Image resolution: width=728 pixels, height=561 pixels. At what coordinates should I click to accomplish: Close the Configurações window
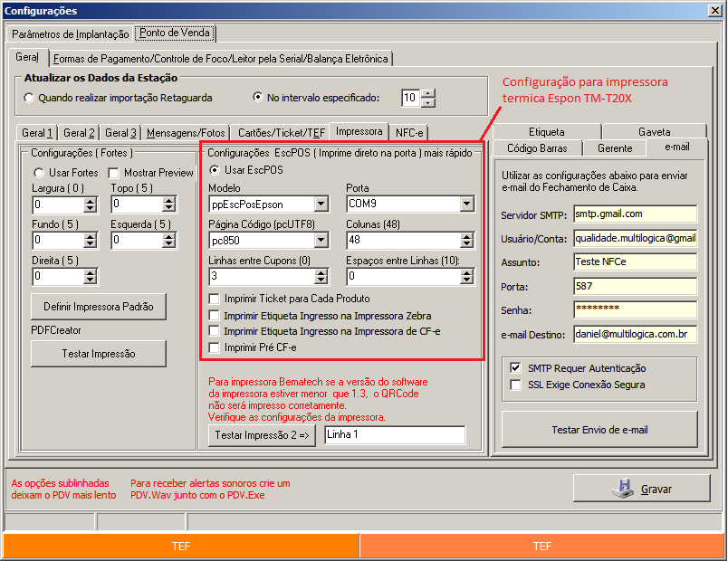click(715, 11)
